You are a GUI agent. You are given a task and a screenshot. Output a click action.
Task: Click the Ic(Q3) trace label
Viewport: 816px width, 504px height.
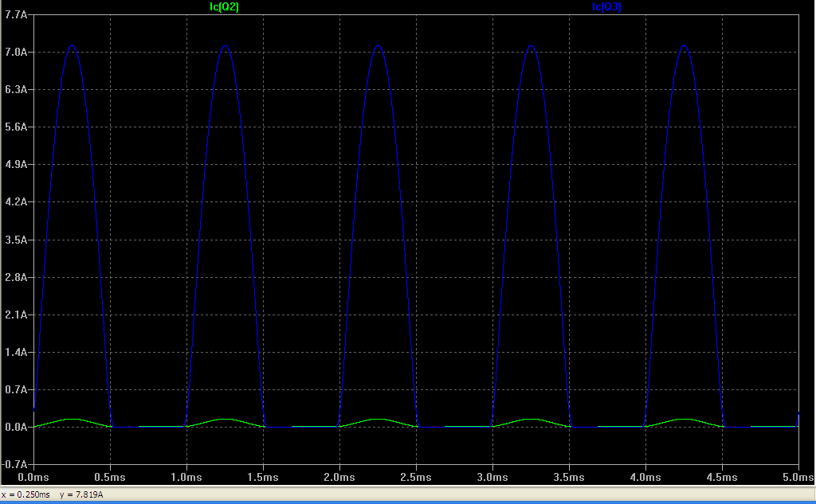tap(606, 6)
